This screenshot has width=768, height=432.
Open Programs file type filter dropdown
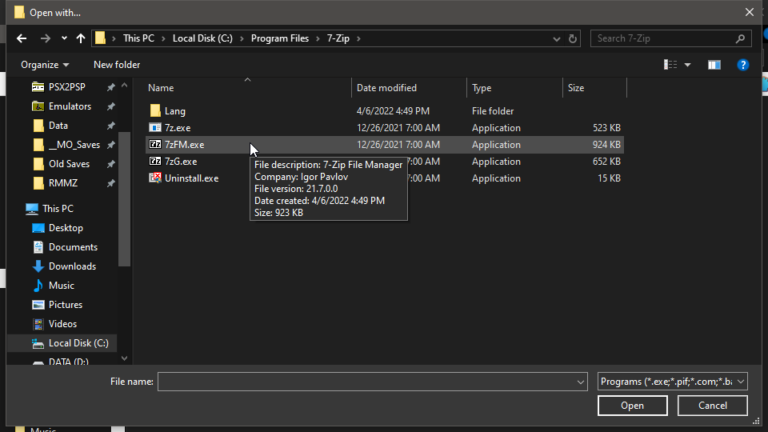coord(672,382)
